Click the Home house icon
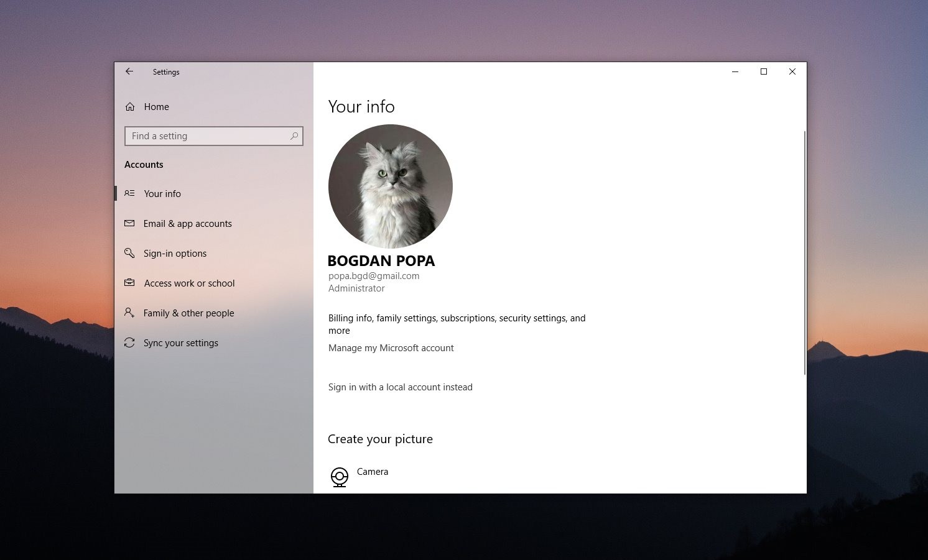Viewport: 928px width, 560px height. click(x=130, y=107)
